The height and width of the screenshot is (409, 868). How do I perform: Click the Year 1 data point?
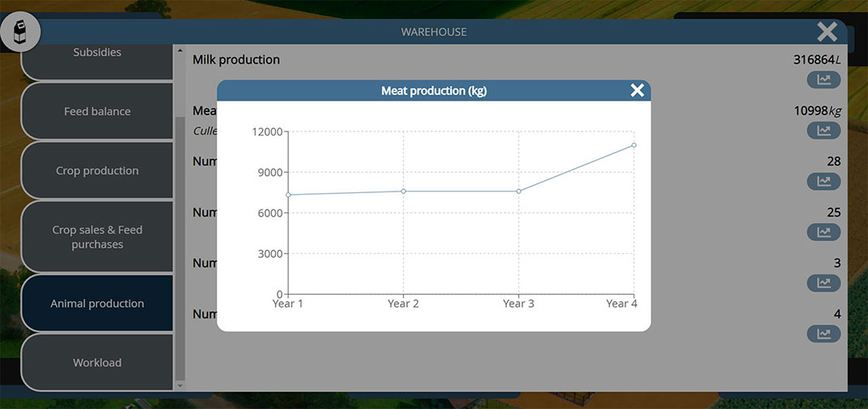pos(289,195)
